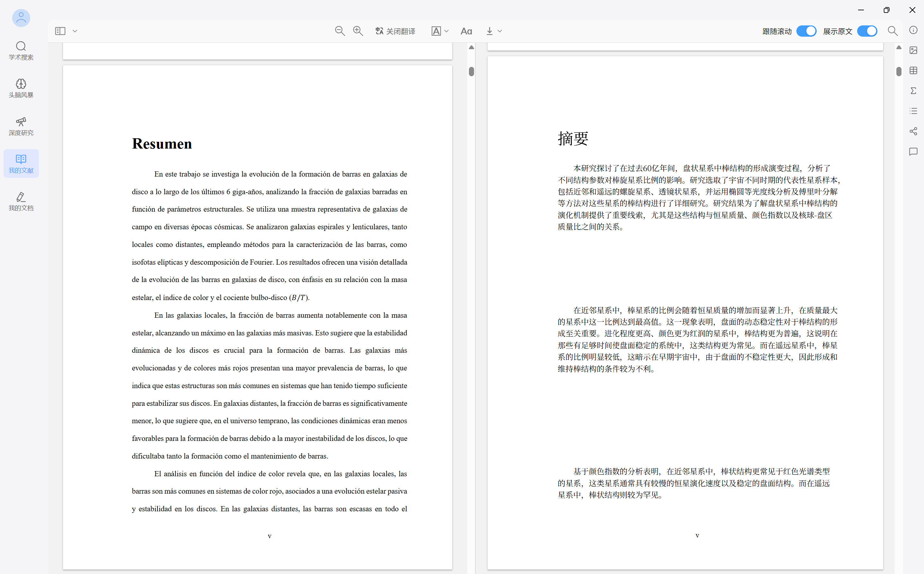Open the document info icon
The height and width of the screenshot is (574, 924).
click(x=913, y=30)
